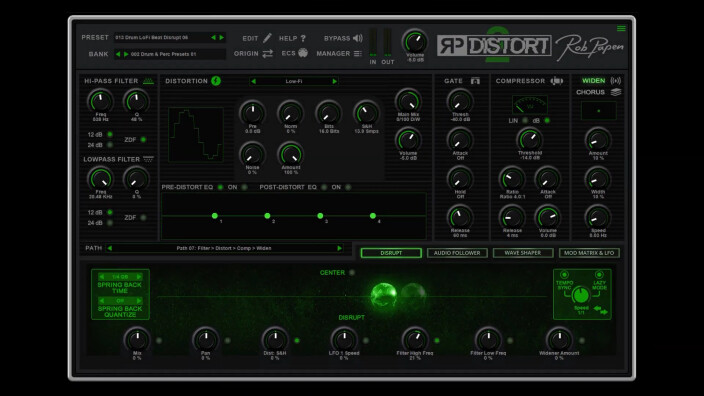Image resolution: width=704 pixels, height=396 pixels.
Task: Click the distortion Bits knob
Action: pos(329,113)
